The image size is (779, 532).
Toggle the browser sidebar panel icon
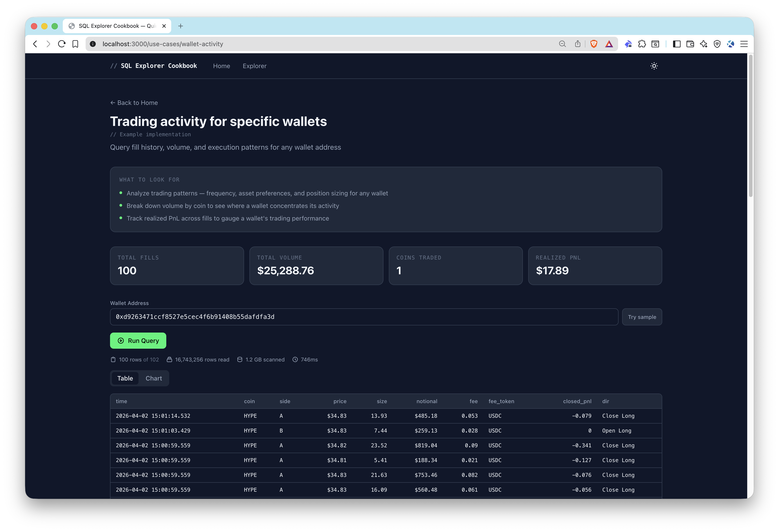(x=676, y=44)
